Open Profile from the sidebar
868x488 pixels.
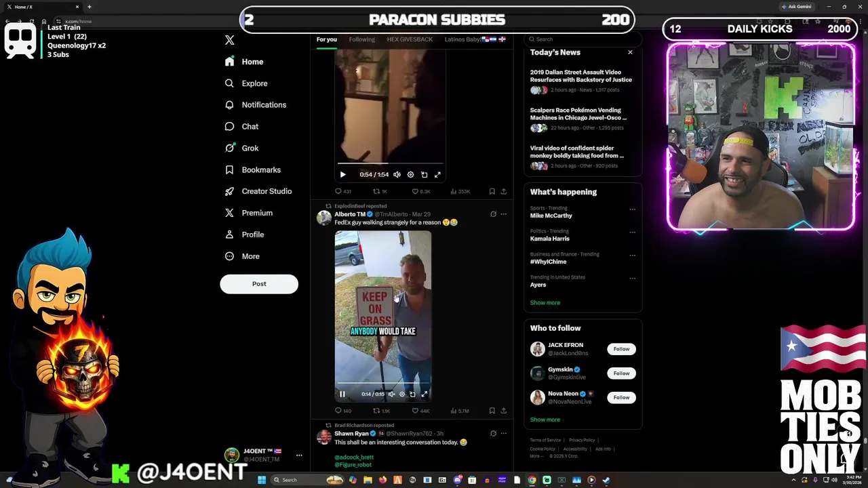tap(244, 235)
